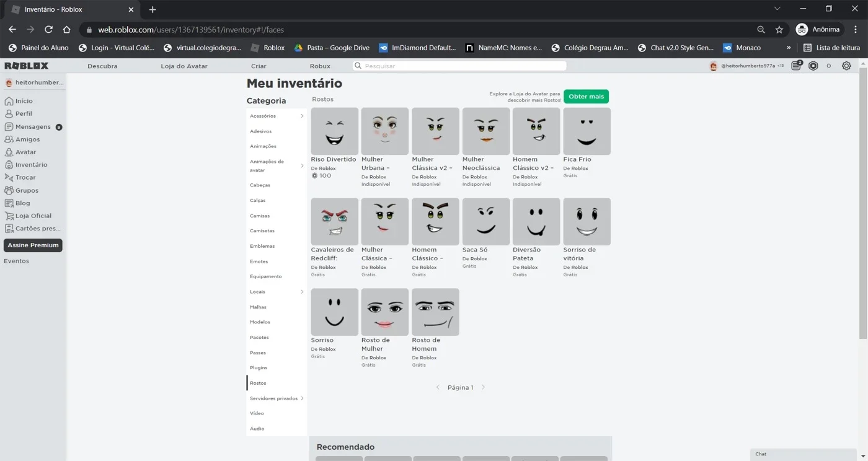Open the Rosto de Homem thumbnail
This screenshot has width=868, height=461.
pyautogui.click(x=435, y=312)
